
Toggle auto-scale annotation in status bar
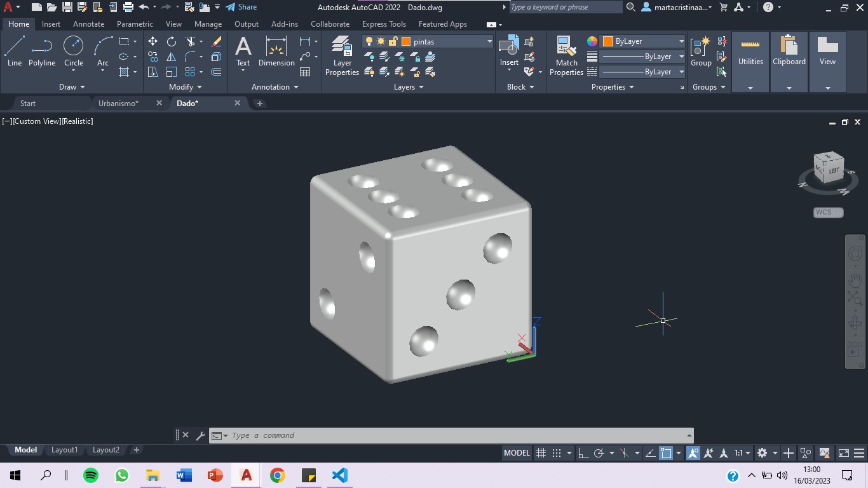(709, 453)
